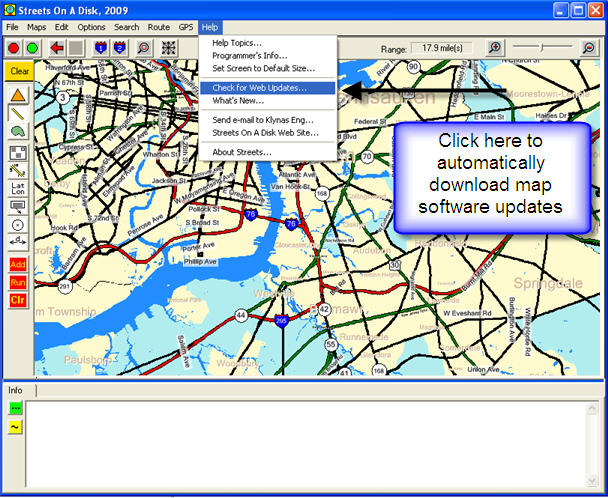The height and width of the screenshot is (498, 608).
Task: Click the red Add route button
Action: pyautogui.click(x=18, y=265)
